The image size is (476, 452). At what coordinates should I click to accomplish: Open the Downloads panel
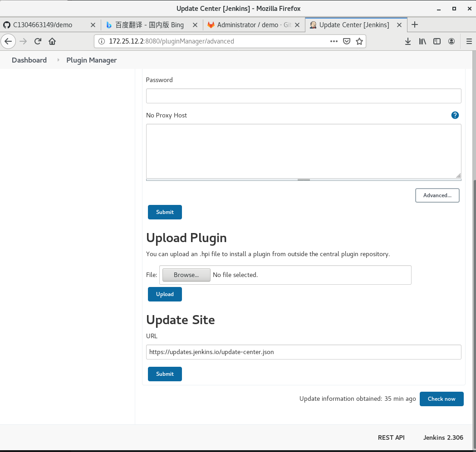click(408, 41)
